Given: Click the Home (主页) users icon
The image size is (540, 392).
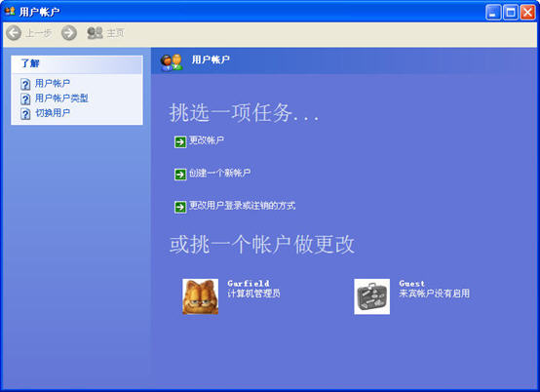Looking at the screenshot, I should point(95,33).
